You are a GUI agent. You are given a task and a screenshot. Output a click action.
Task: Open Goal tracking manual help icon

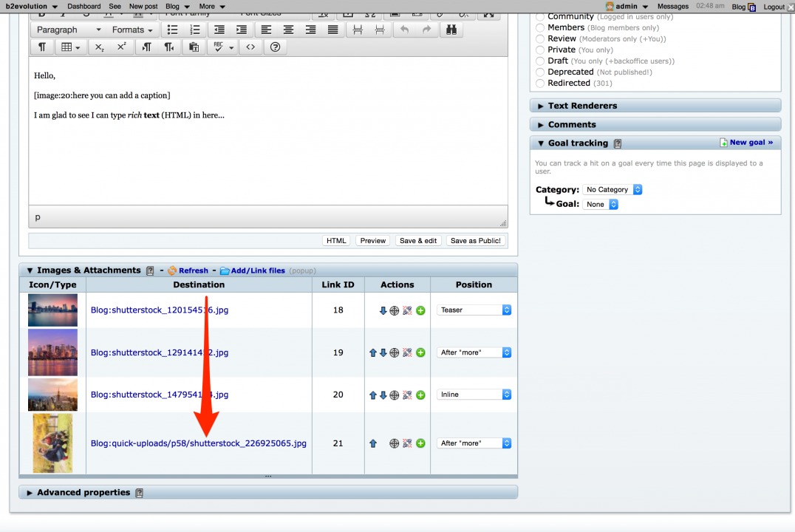pyautogui.click(x=618, y=143)
